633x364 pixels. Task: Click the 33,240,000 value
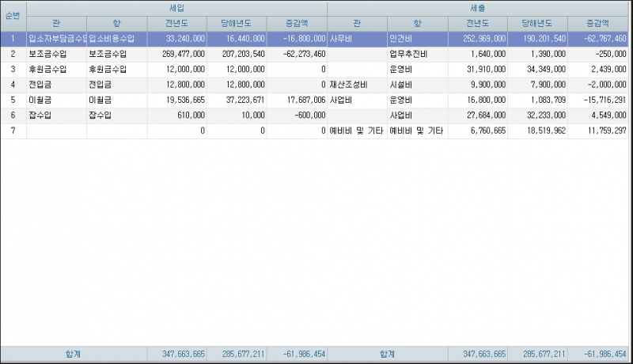185,39
